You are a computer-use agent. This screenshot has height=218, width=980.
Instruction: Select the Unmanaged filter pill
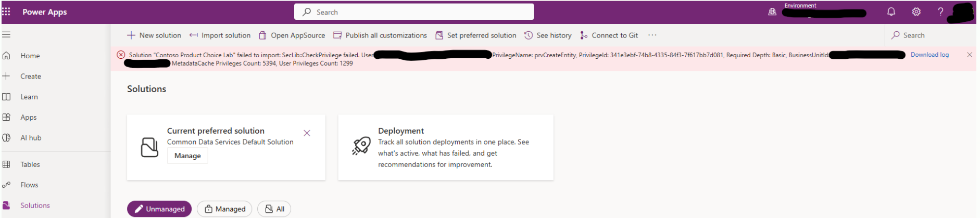click(x=159, y=209)
